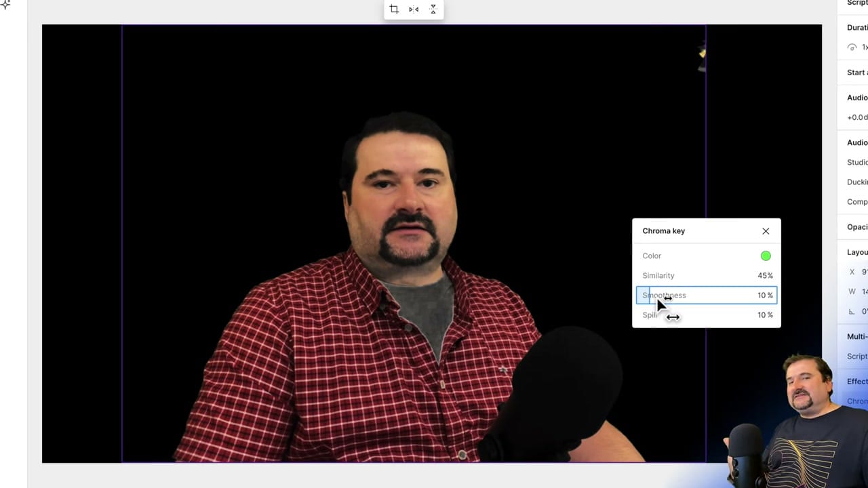
Task: Click the rotation angle icon in Layout section
Action: [852, 311]
